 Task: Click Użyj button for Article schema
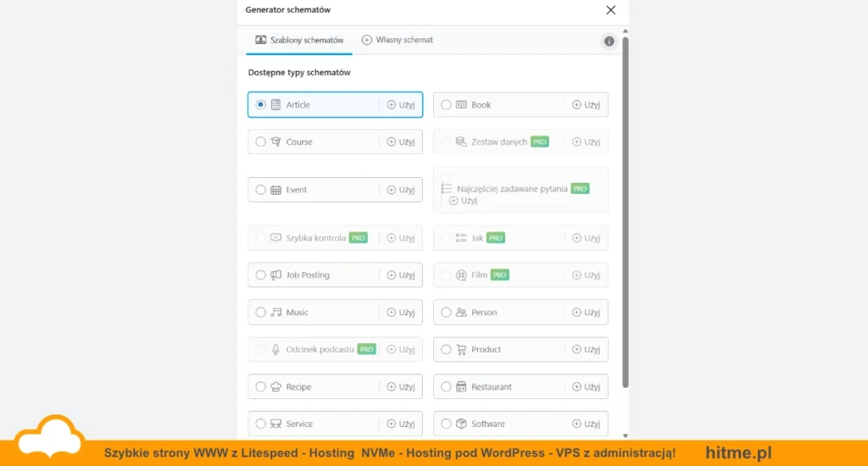point(401,104)
